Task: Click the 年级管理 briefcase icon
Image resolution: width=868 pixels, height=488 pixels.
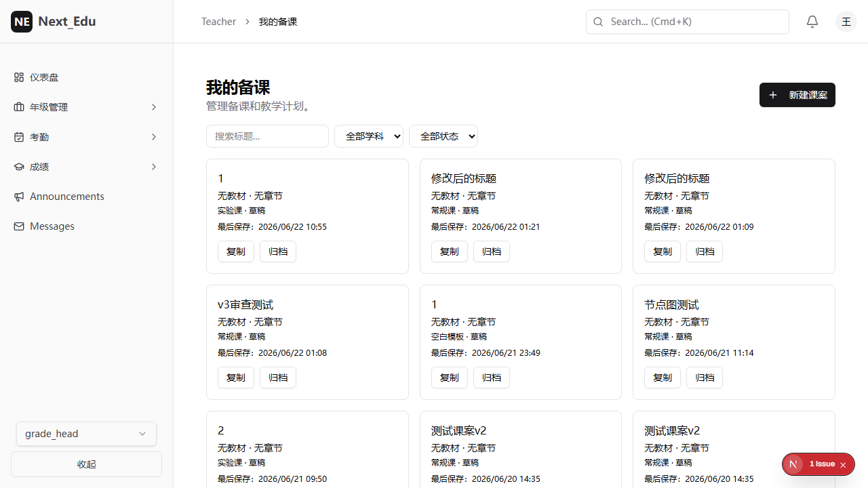Action: tap(19, 107)
